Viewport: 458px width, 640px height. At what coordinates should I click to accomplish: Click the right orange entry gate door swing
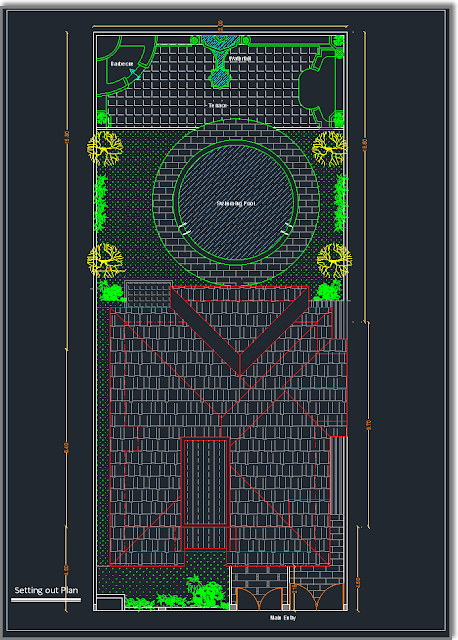(320, 597)
